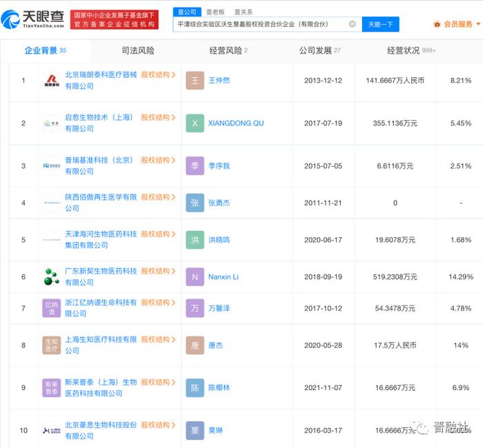Viewport: 483px width, 448px height.
Task: Click the date 2021-11-07 cell
Action: (x=323, y=388)
